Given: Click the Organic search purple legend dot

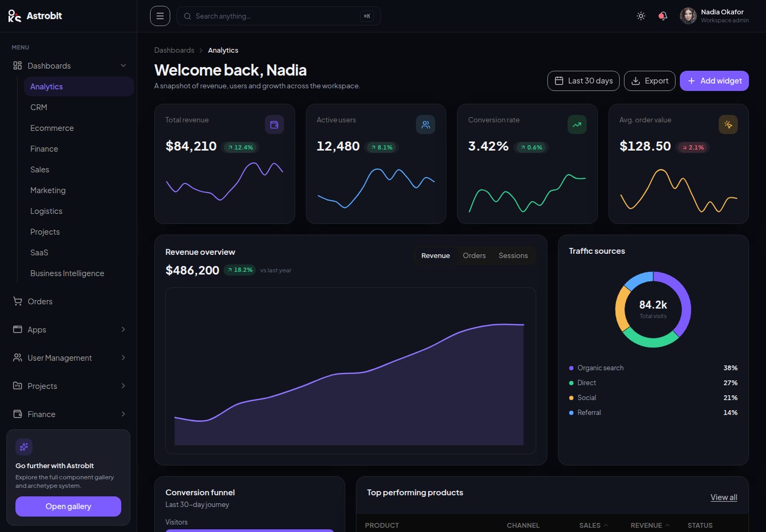Looking at the screenshot, I should (x=571, y=368).
